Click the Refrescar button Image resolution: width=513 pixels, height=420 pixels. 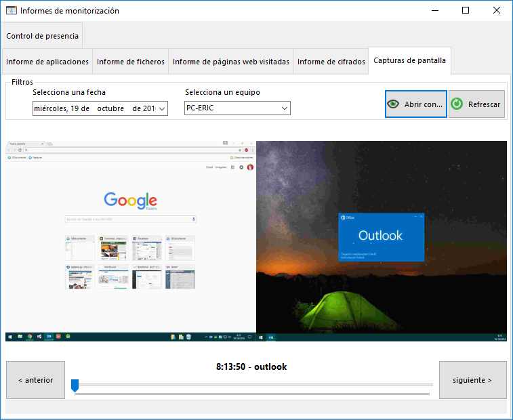tap(476, 104)
